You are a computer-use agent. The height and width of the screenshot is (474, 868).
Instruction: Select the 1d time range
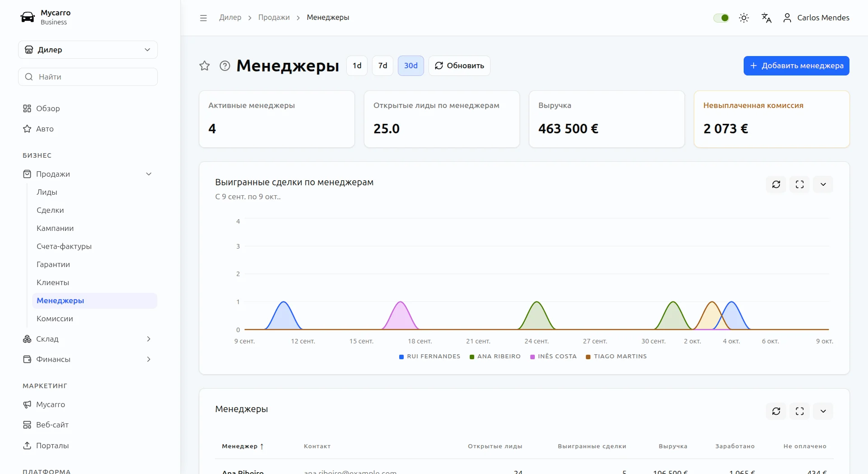(357, 66)
